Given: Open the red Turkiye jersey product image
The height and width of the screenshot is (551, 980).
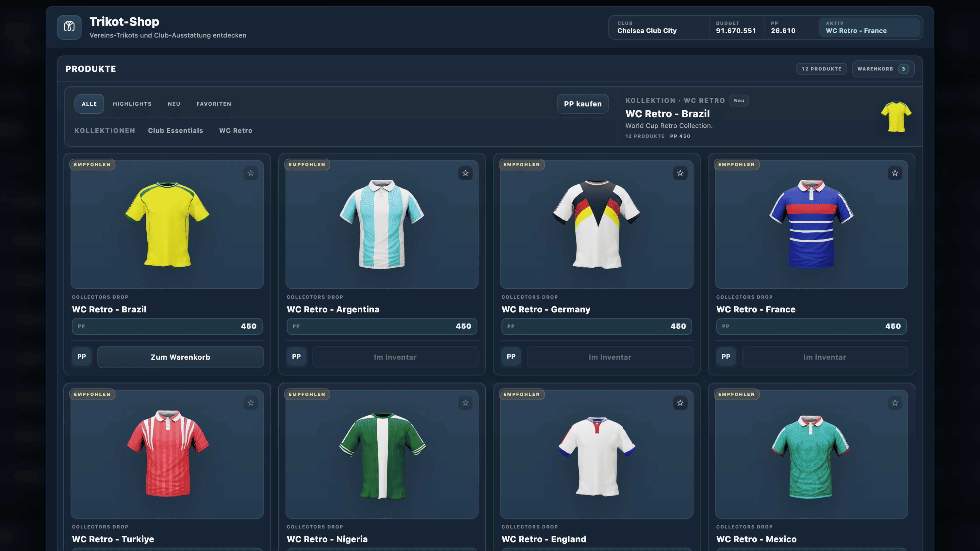Looking at the screenshot, I should click(x=167, y=454).
